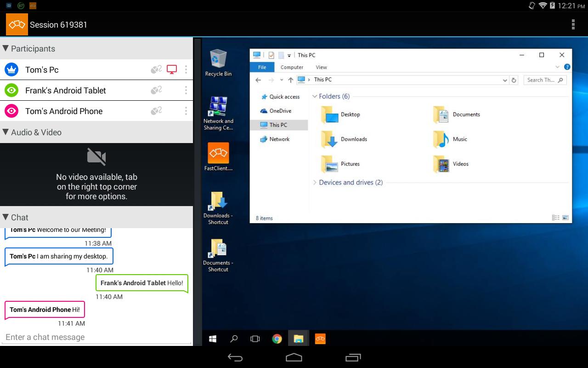The height and width of the screenshot is (368, 588).
Task: Click the three-dot options for Frank's Android Tablet
Action: [186, 90]
